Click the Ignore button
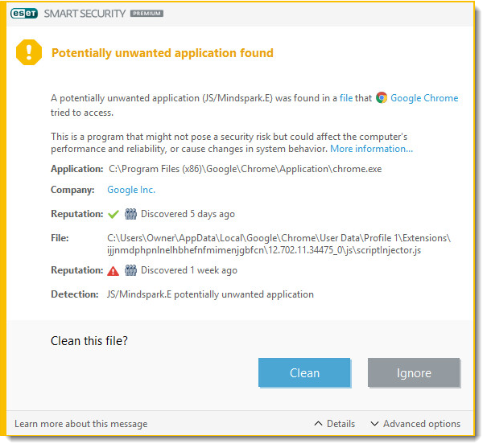Screen dimensions: 487x448 [x=414, y=372]
